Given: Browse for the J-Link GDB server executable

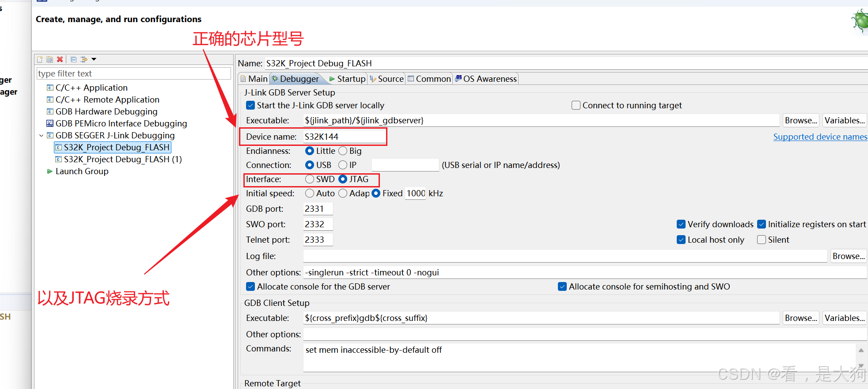Looking at the screenshot, I should tap(801, 120).
